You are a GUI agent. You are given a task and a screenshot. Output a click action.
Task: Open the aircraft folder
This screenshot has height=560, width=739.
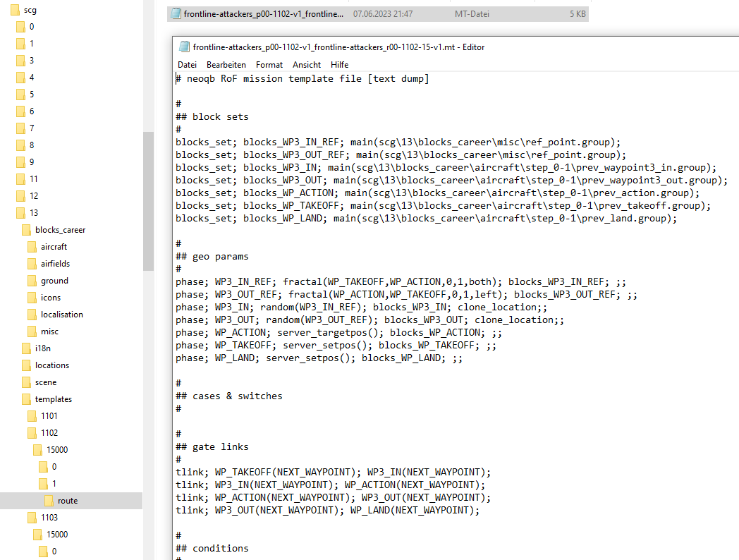[54, 247]
